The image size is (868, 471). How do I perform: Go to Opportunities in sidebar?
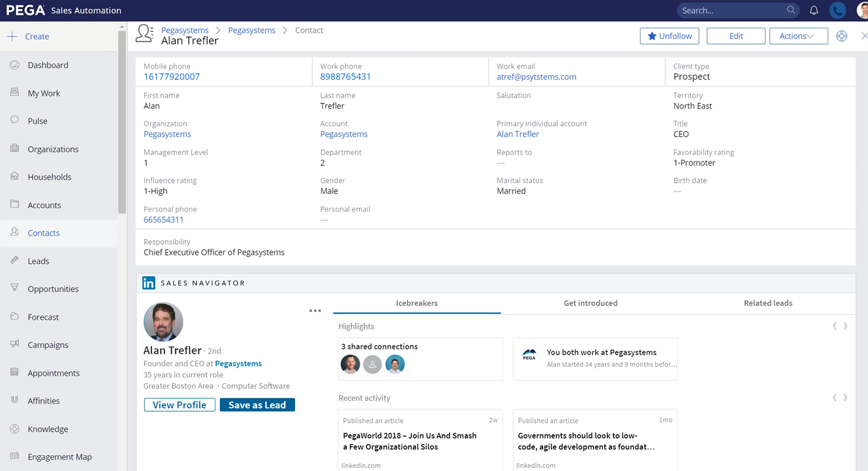(53, 289)
